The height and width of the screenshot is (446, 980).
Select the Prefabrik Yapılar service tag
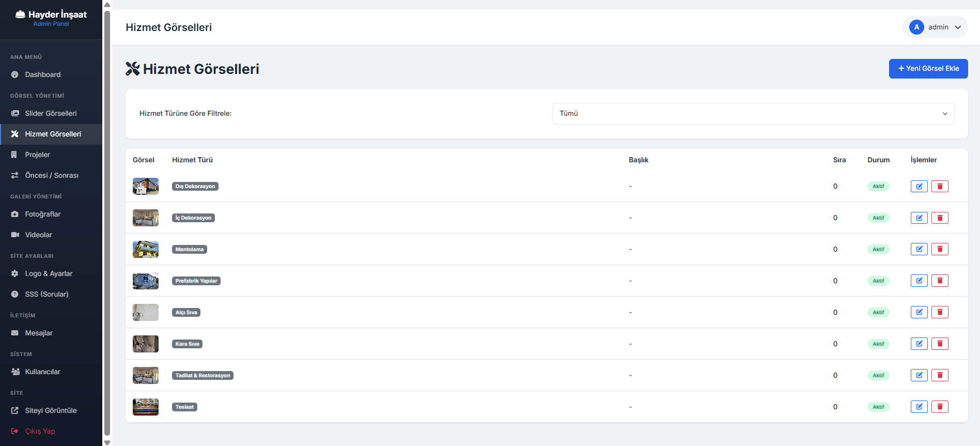(196, 281)
